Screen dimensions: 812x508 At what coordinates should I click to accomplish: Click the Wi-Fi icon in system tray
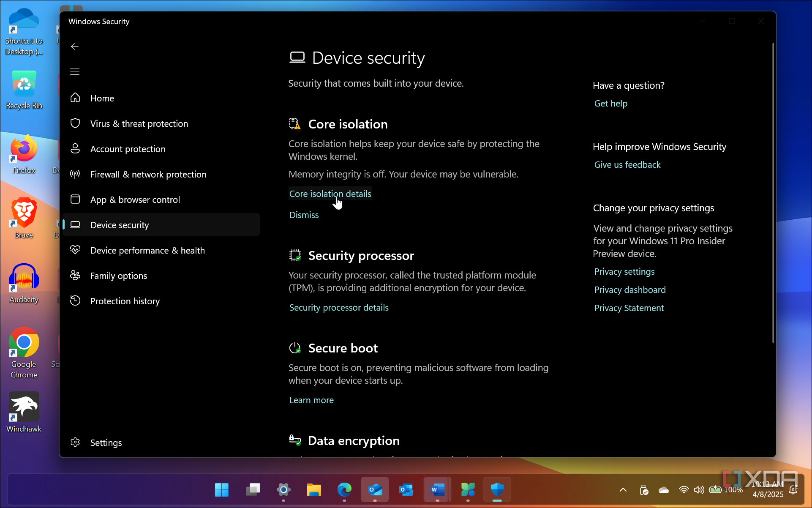(x=683, y=490)
